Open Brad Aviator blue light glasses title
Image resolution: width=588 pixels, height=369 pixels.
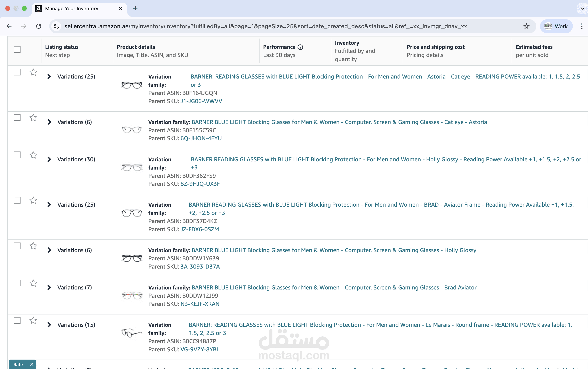334,287
